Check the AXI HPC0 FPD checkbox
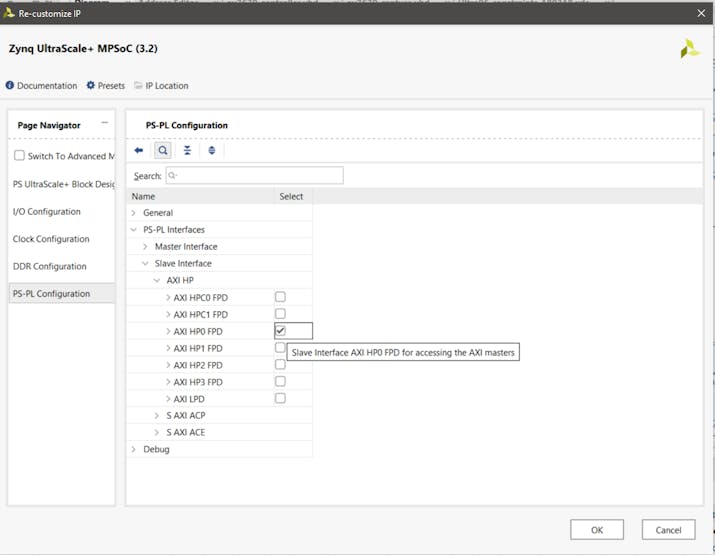The height and width of the screenshot is (555, 715). [280, 297]
